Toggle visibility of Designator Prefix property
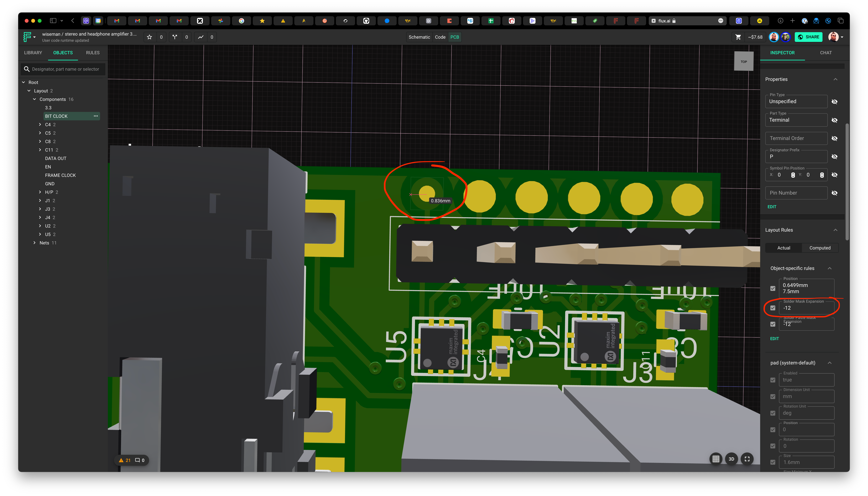 pos(834,157)
